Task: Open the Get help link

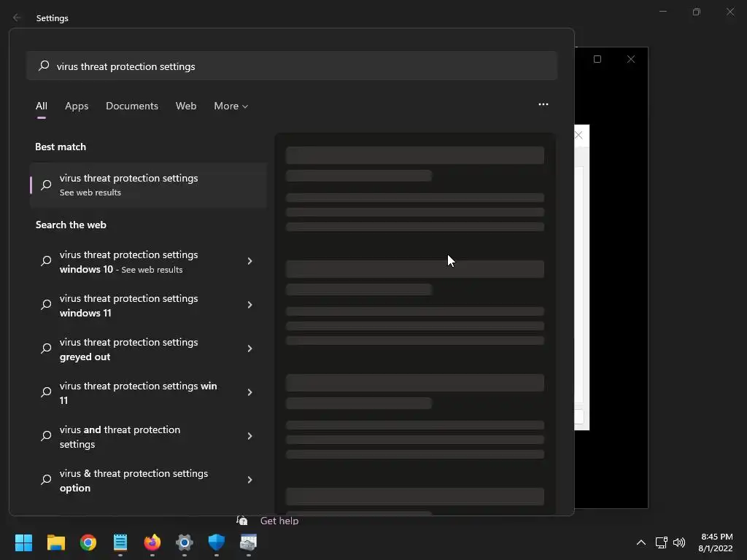Action: [x=279, y=521]
